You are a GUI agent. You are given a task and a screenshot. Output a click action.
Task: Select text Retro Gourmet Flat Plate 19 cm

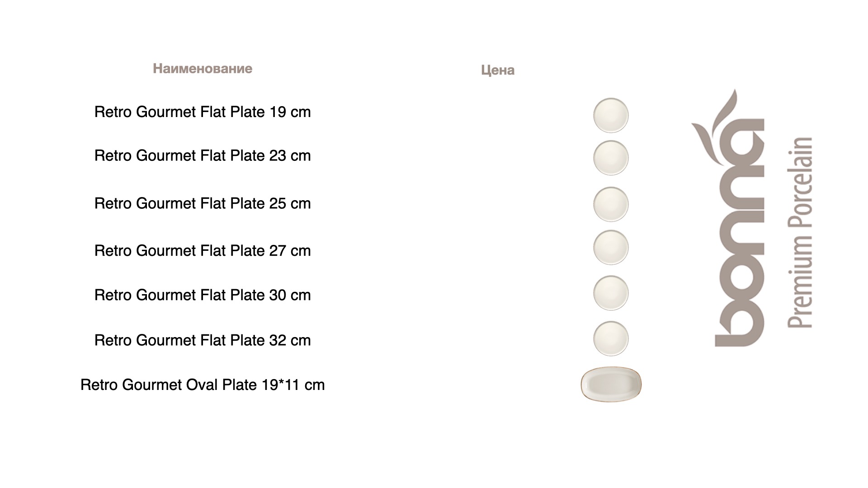click(202, 112)
